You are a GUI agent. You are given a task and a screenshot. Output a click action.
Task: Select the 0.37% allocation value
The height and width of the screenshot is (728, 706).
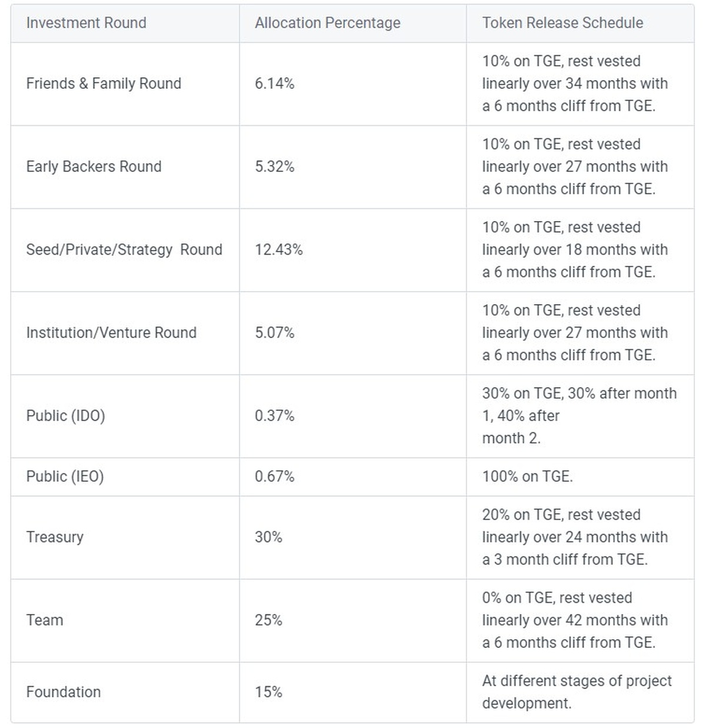[274, 416]
